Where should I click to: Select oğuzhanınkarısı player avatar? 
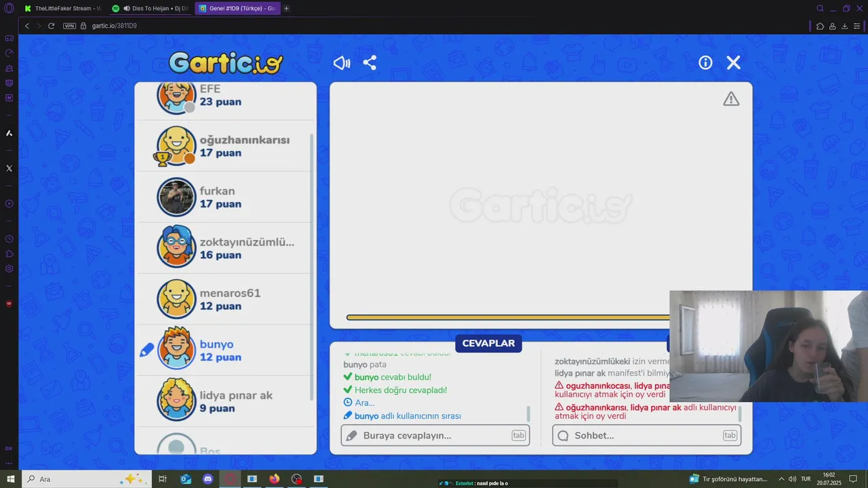[177, 145]
